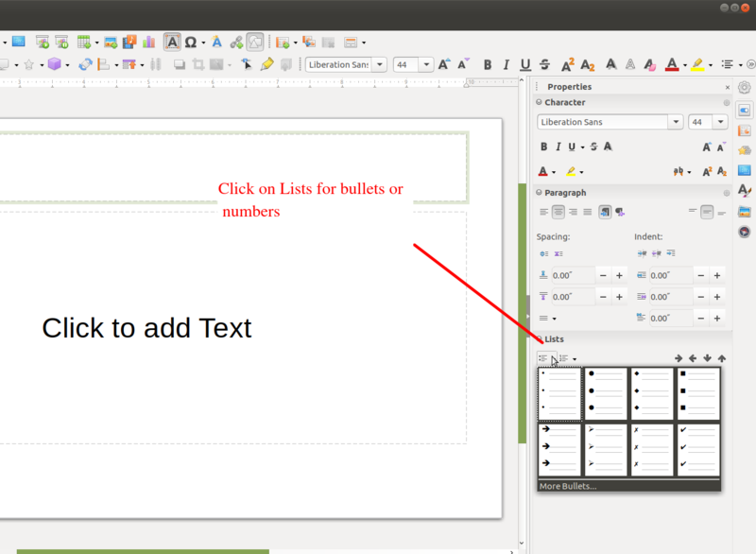Screen dimensions: 756x554
Task: Open sidebar font size 44 dropdown
Action: pyautogui.click(x=720, y=122)
